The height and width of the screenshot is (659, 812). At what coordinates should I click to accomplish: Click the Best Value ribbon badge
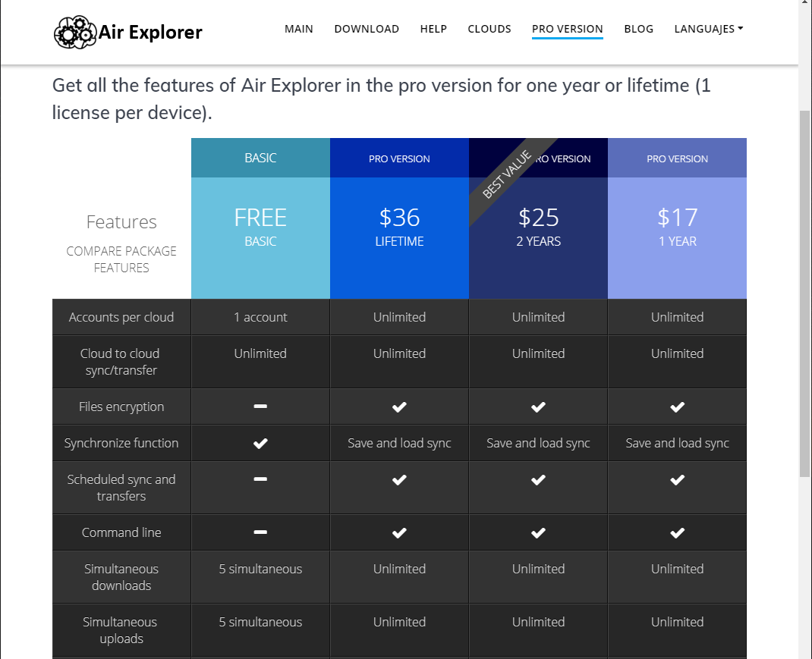click(506, 171)
